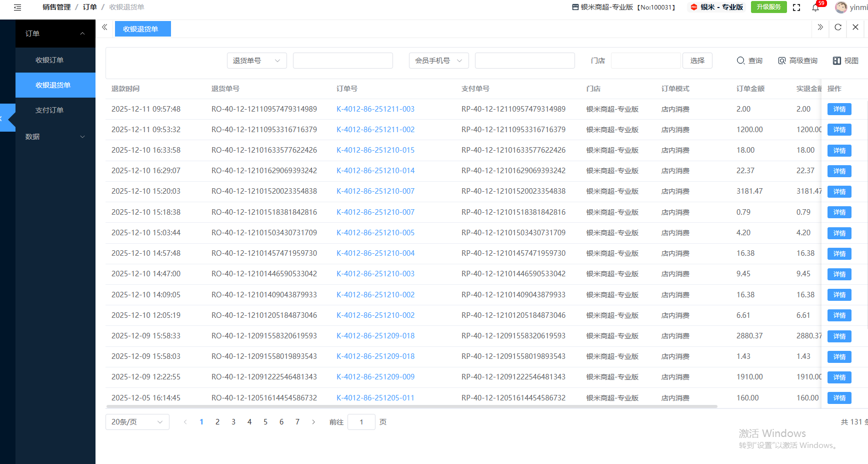Click the refresh icon in the tab bar

click(x=838, y=28)
